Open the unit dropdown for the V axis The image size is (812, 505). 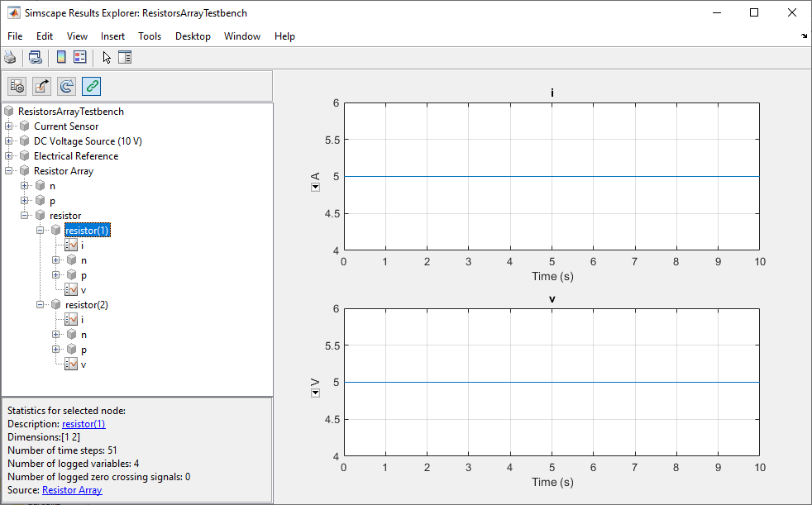(315, 393)
